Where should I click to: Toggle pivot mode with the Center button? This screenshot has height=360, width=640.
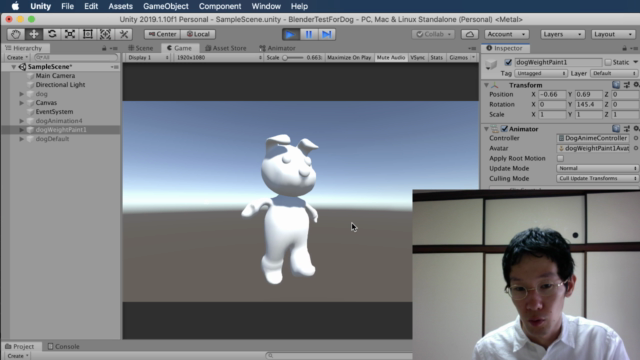[162, 34]
